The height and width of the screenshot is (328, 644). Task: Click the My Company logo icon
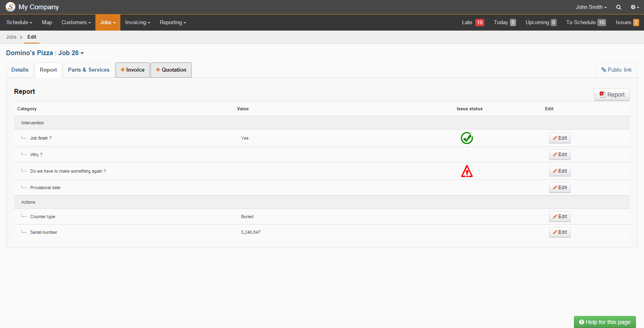coord(10,7)
